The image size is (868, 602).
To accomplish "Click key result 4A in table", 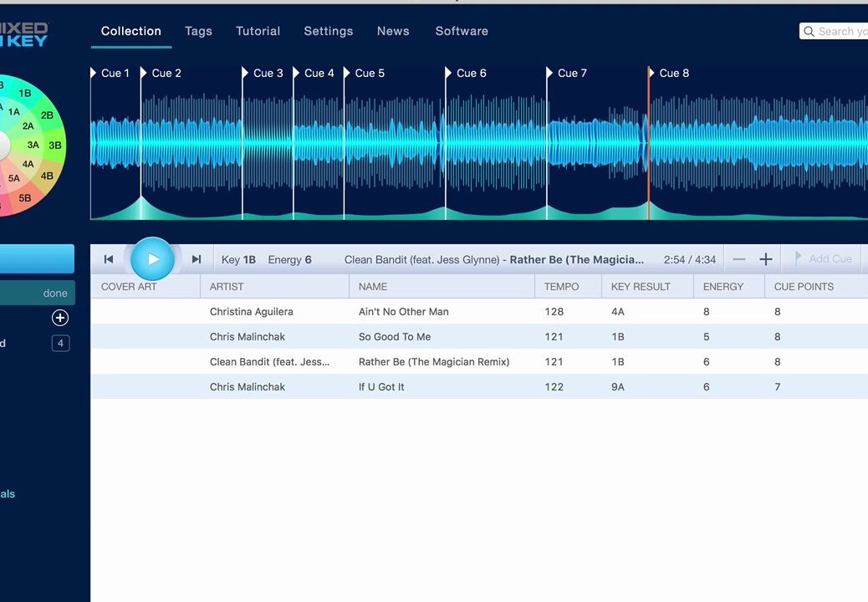I will [x=618, y=312].
